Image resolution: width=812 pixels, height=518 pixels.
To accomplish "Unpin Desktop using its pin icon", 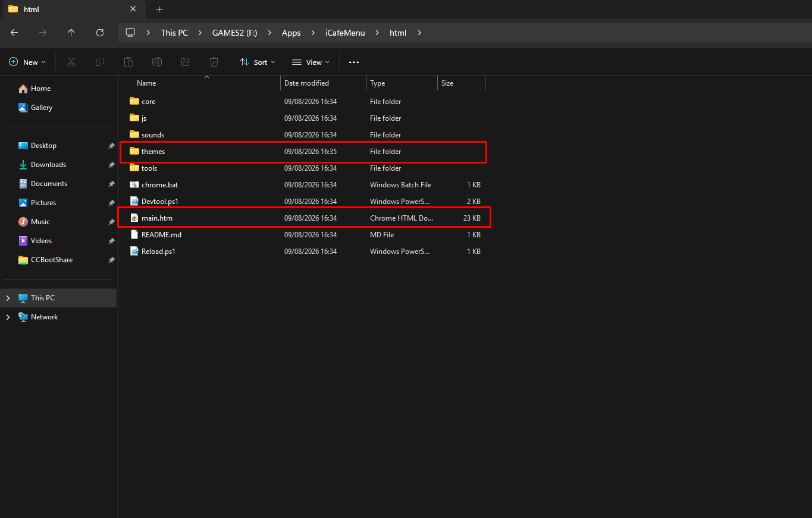I will [x=111, y=146].
